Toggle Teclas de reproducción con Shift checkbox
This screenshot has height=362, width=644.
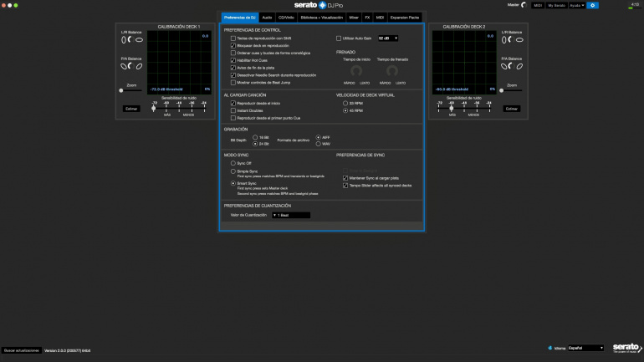(233, 38)
